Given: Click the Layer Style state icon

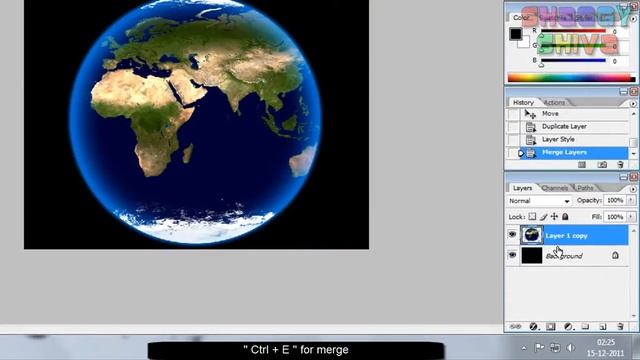Looking at the screenshot, I should coord(531,140).
